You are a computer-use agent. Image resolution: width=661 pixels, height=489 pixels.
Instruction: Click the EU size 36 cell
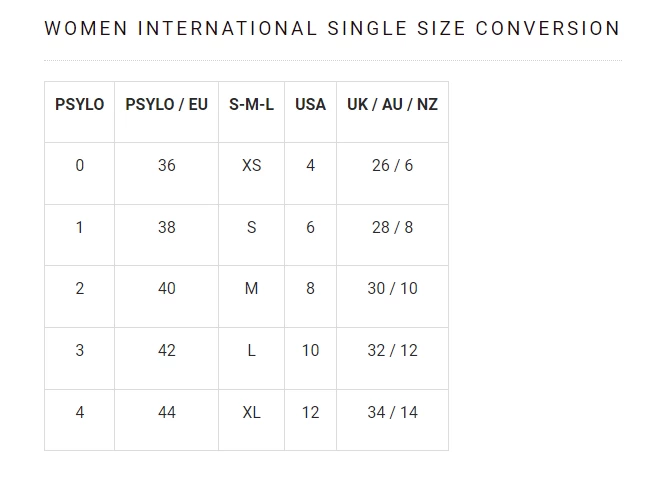(x=167, y=166)
